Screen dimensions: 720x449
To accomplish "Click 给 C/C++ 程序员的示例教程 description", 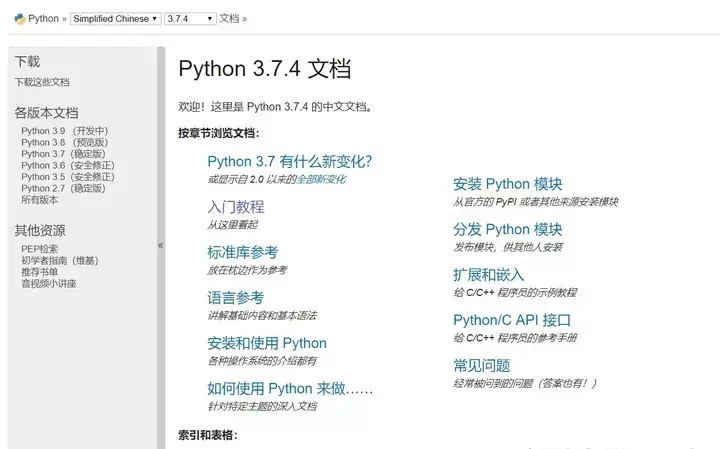I will 515,292.
